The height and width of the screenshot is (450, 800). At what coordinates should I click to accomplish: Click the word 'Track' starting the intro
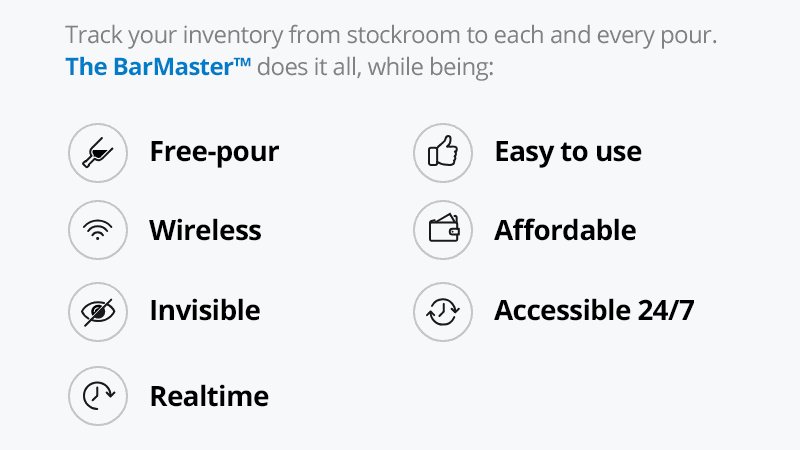point(91,35)
